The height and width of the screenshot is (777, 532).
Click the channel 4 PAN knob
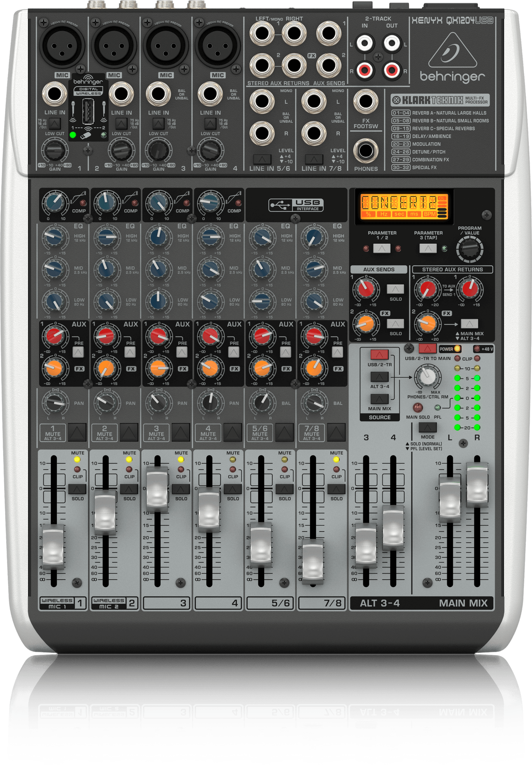tap(210, 403)
